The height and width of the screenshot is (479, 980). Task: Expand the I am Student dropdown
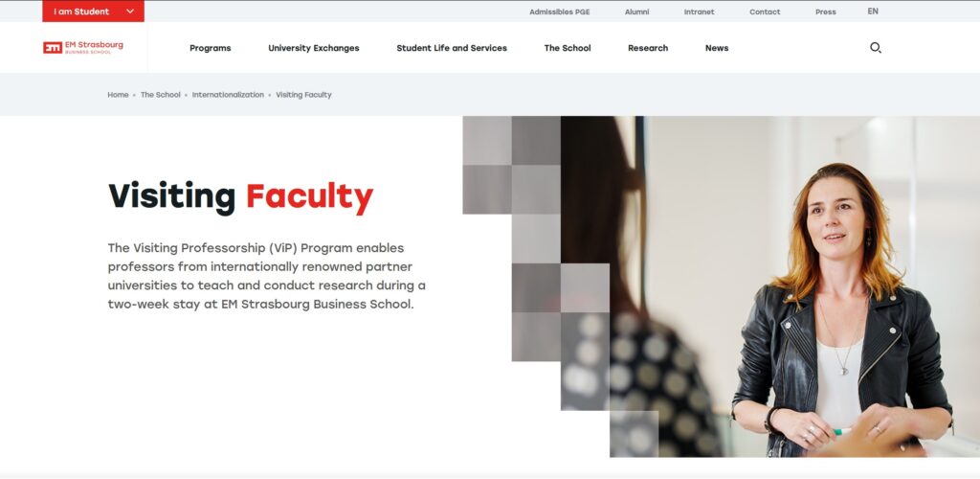click(x=93, y=11)
